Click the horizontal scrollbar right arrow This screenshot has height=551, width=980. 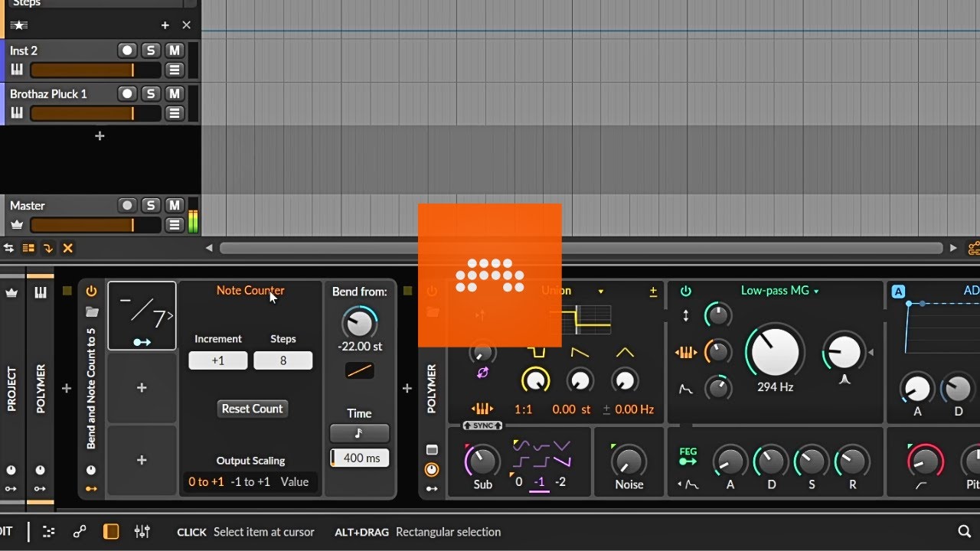tap(953, 248)
